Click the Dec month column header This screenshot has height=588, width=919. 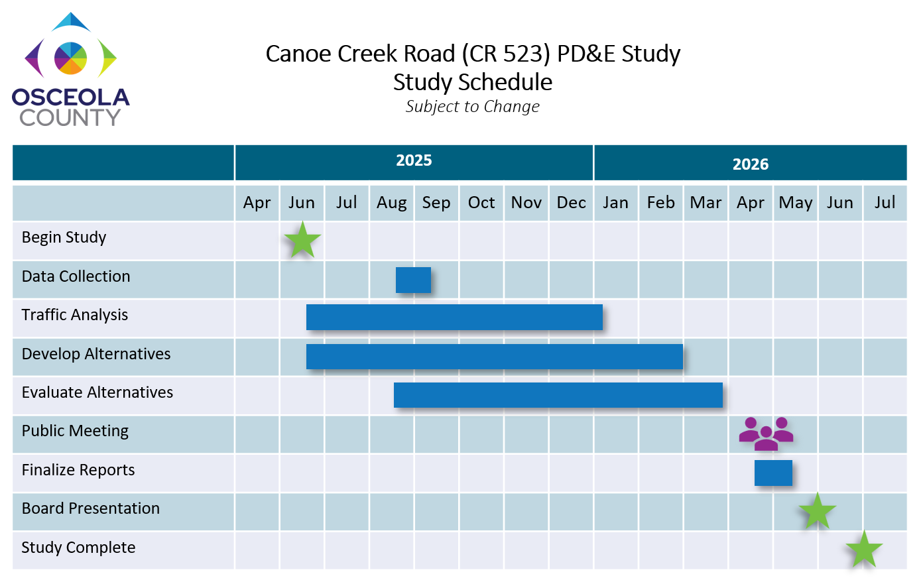pyautogui.click(x=571, y=203)
